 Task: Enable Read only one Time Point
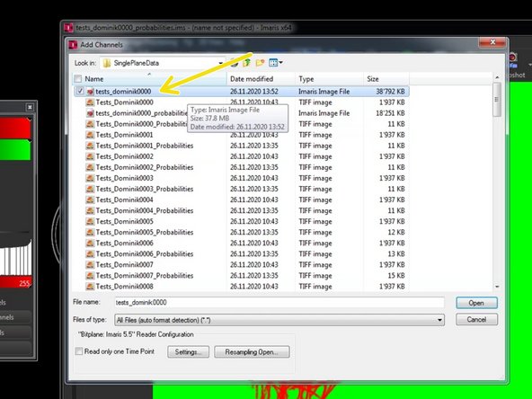(x=79, y=351)
